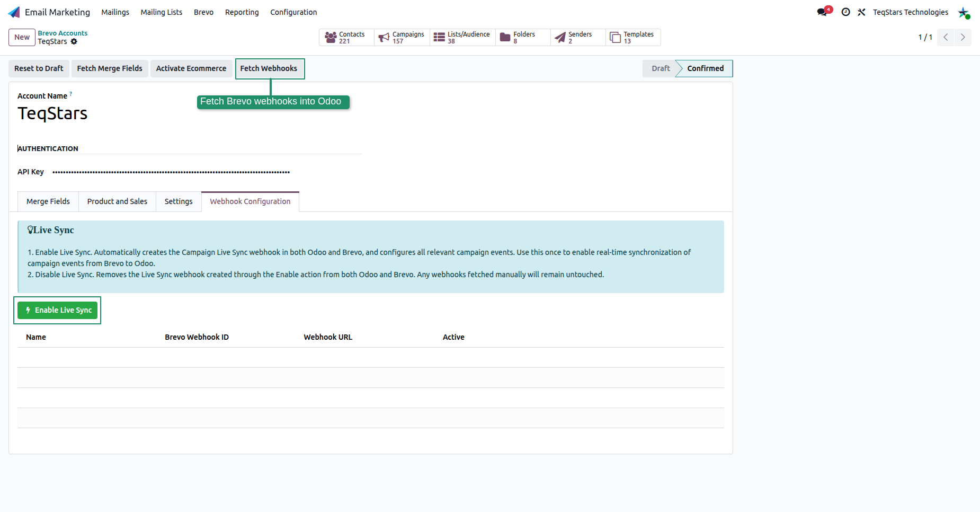
Task: Click the 1 / 1 pager counter
Action: [x=925, y=37]
